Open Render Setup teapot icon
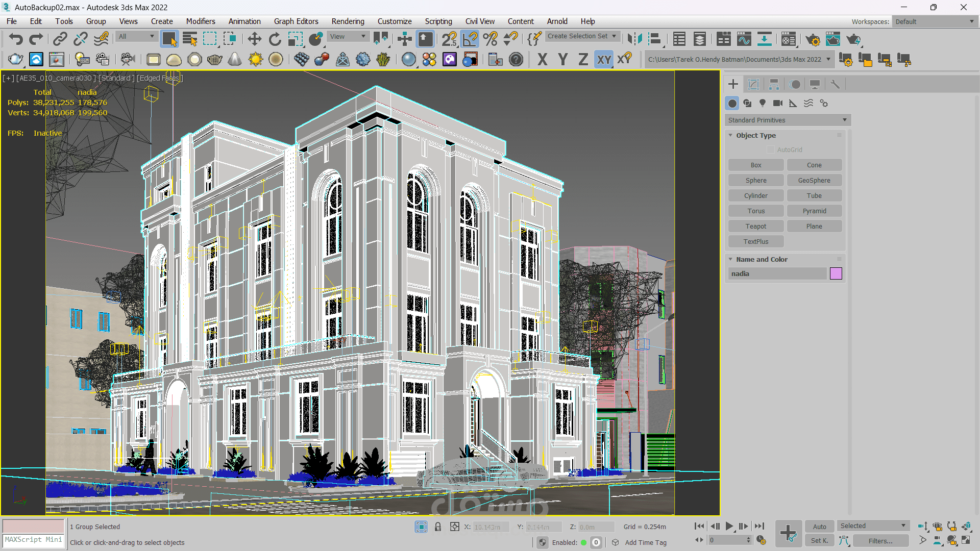Viewport: 980px width, 551px height. (x=813, y=39)
